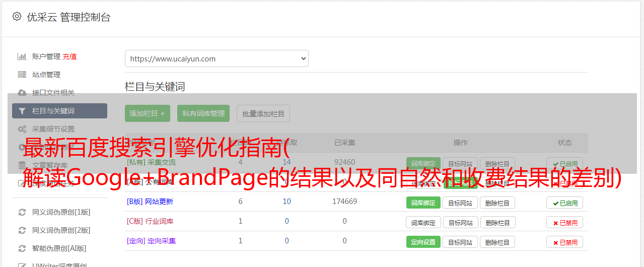Go to 站点管理 in the sidebar
Image resolution: width=644 pixels, height=267 pixels.
click(x=46, y=75)
